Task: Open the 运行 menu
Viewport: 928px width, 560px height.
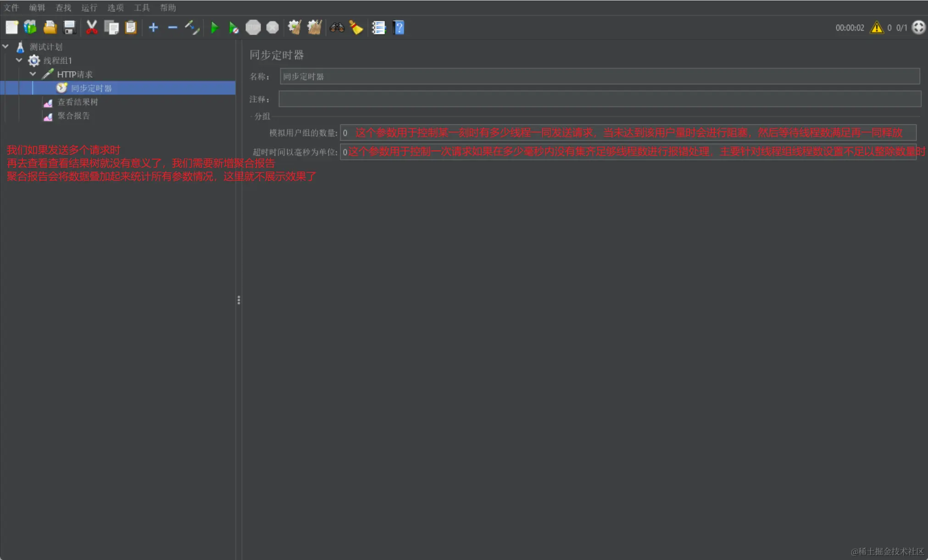Action: pyautogui.click(x=89, y=8)
